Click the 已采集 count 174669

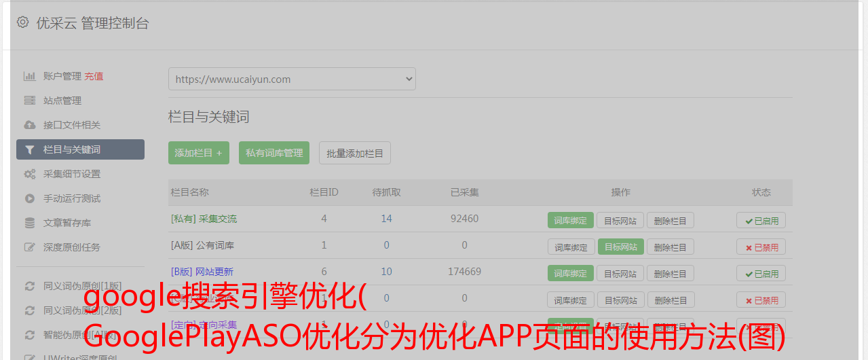point(464,271)
